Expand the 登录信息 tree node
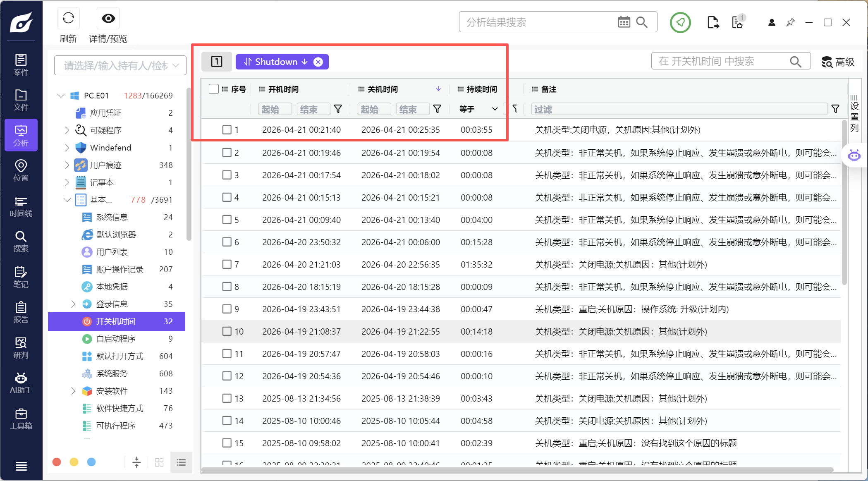Screen dimensions: 868x481 point(73,304)
